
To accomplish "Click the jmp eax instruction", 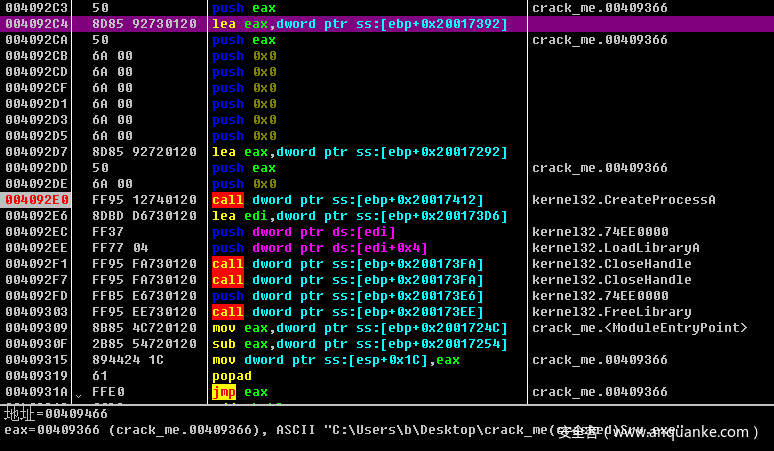I will pos(240,392).
